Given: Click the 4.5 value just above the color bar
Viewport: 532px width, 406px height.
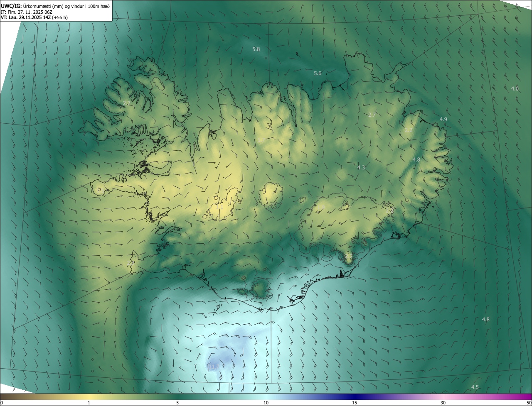Looking at the screenshot, I should click(x=475, y=387).
